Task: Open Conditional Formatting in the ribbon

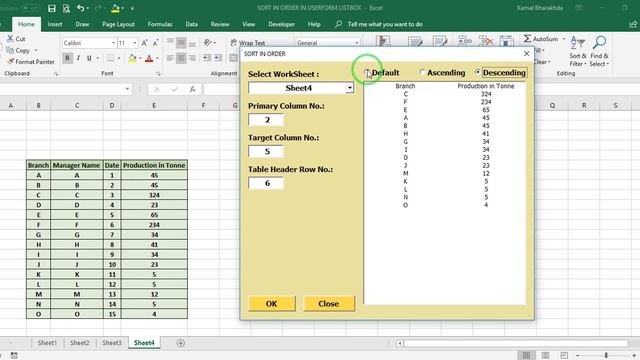Action: [x=383, y=41]
